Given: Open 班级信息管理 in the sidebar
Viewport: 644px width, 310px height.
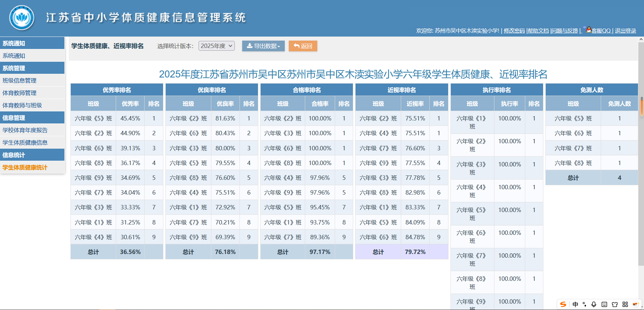Looking at the screenshot, I should tap(19, 81).
